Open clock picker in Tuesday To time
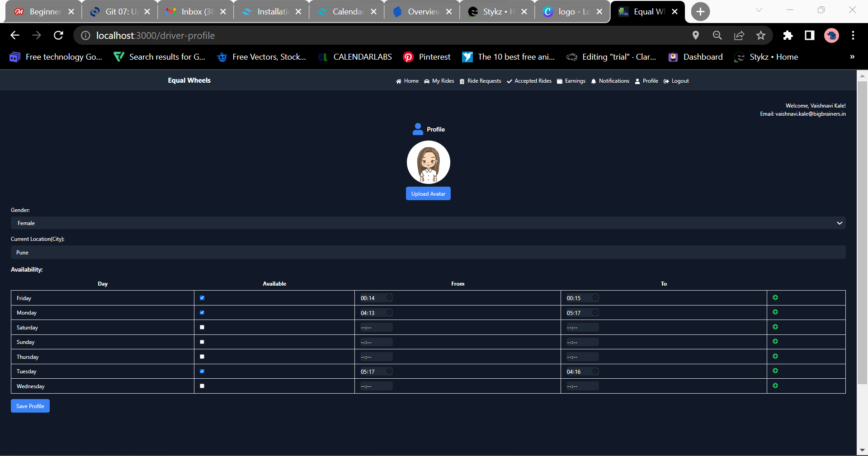868x456 pixels. click(595, 371)
